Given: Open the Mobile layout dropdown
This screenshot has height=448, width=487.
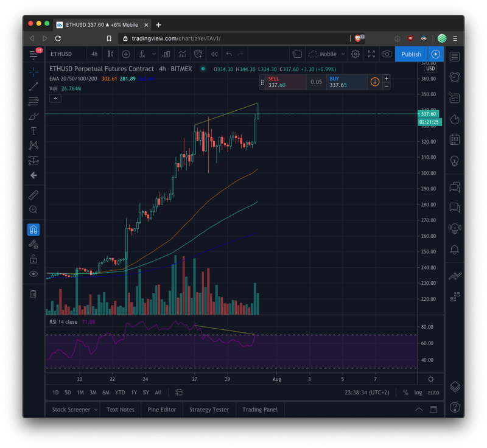Looking at the screenshot, I should (326, 54).
